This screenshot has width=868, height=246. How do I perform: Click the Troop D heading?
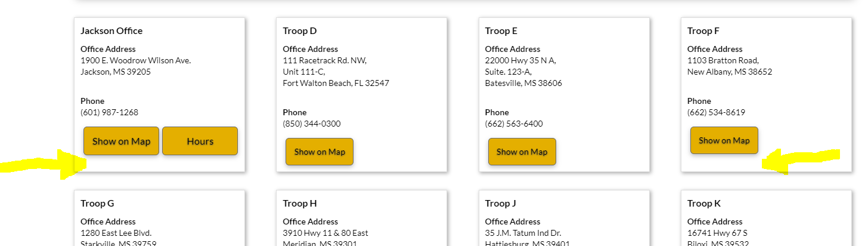[x=300, y=30]
